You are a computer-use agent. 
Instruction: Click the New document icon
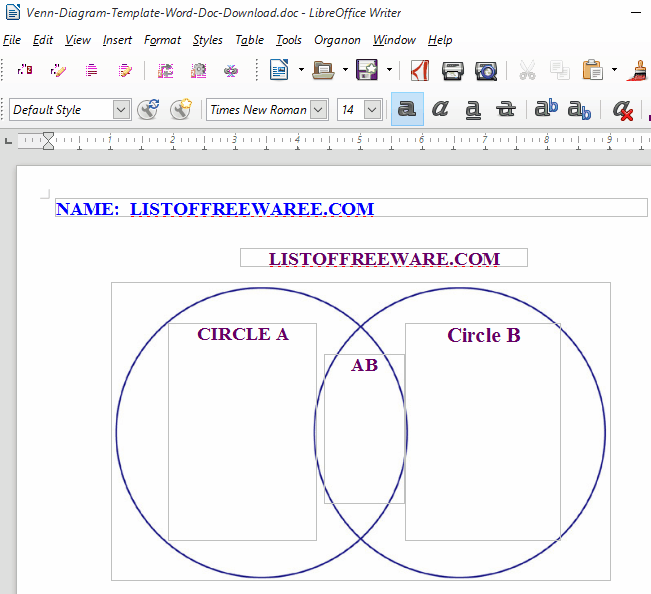(x=279, y=70)
